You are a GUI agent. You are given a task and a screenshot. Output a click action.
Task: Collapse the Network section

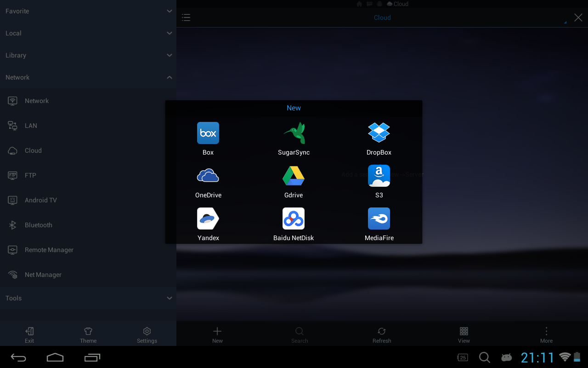169,77
